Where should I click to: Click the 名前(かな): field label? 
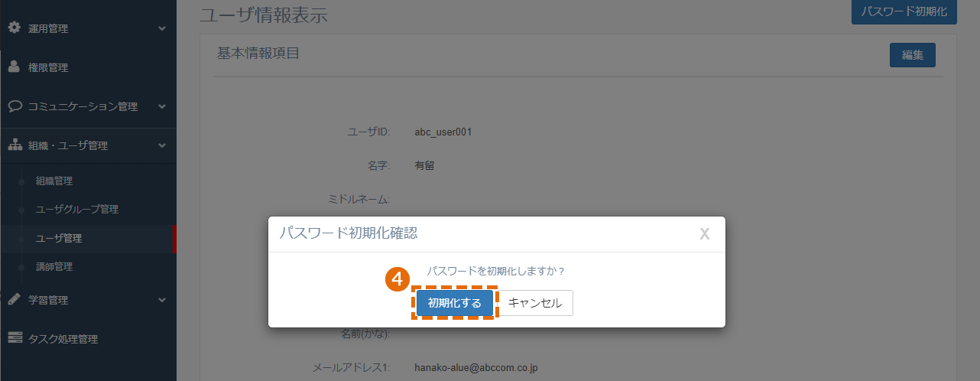point(365,334)
